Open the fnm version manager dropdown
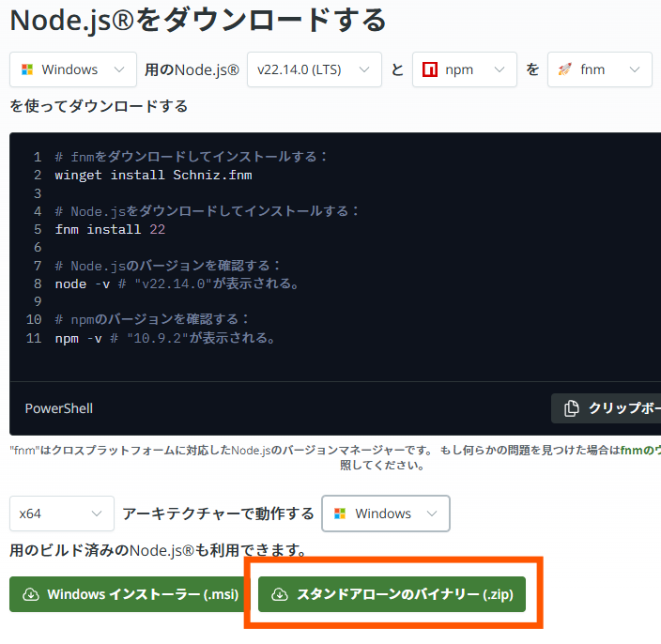This screenshot has width=661, height=644. 599,69
